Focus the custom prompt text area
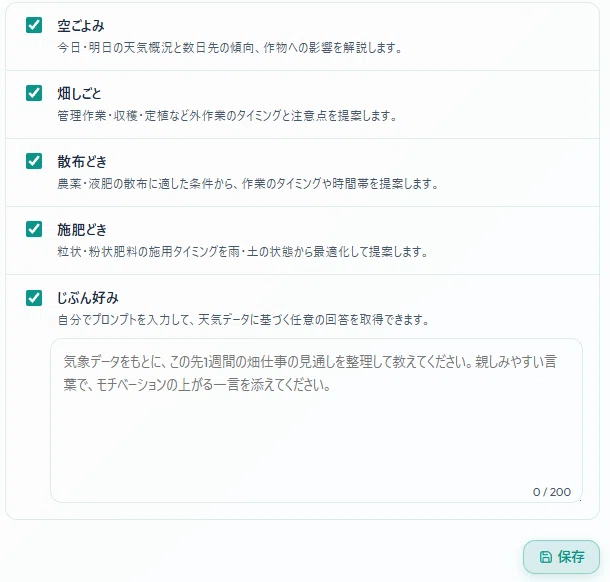The width and height of the screenshot is (610, 582). pos(316,420)
